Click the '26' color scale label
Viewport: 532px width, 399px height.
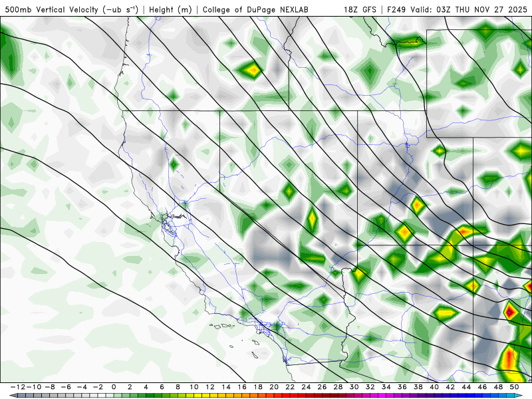pyautogui.click(x=322, y=387)
